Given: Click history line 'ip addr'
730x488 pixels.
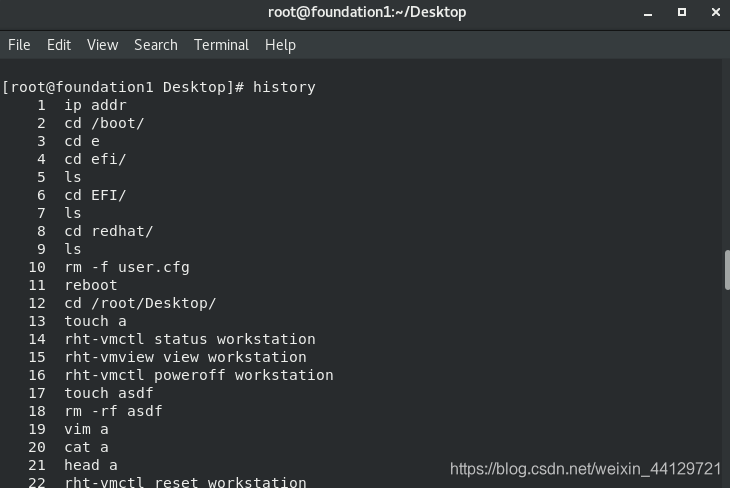Looking at the screenshot, I should coord(95,105).
